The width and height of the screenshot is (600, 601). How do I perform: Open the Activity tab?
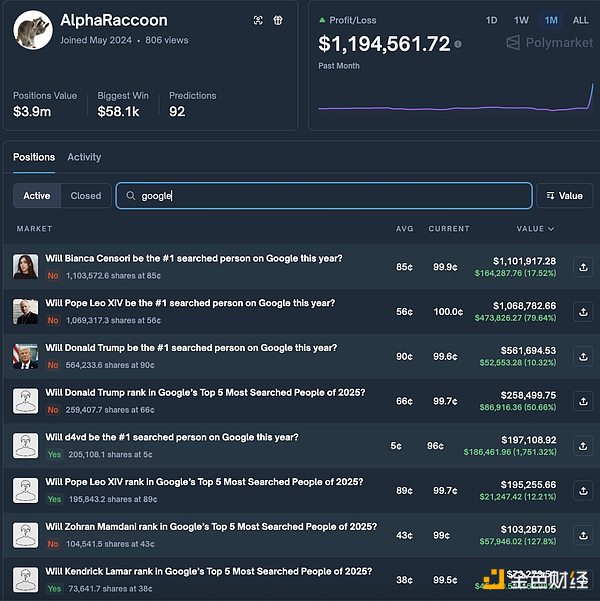(84, 157)
